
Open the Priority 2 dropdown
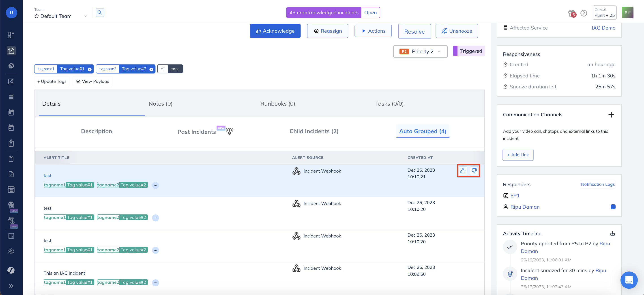420,51
